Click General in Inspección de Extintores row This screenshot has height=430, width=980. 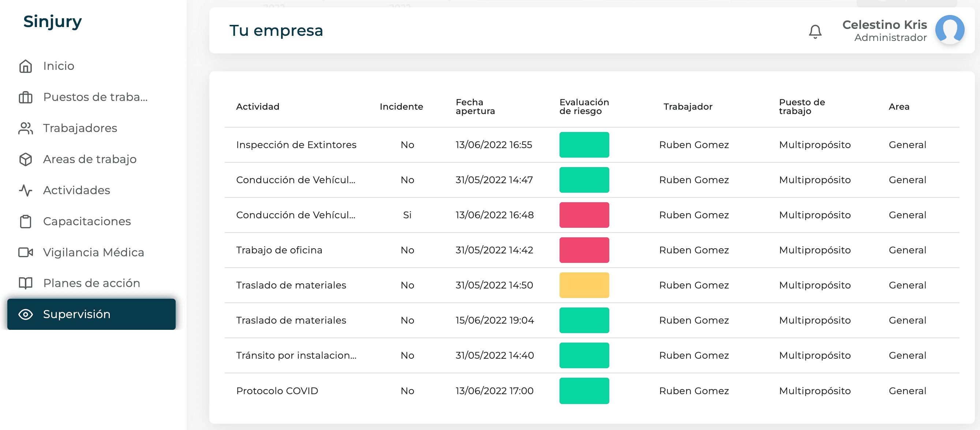907,145
